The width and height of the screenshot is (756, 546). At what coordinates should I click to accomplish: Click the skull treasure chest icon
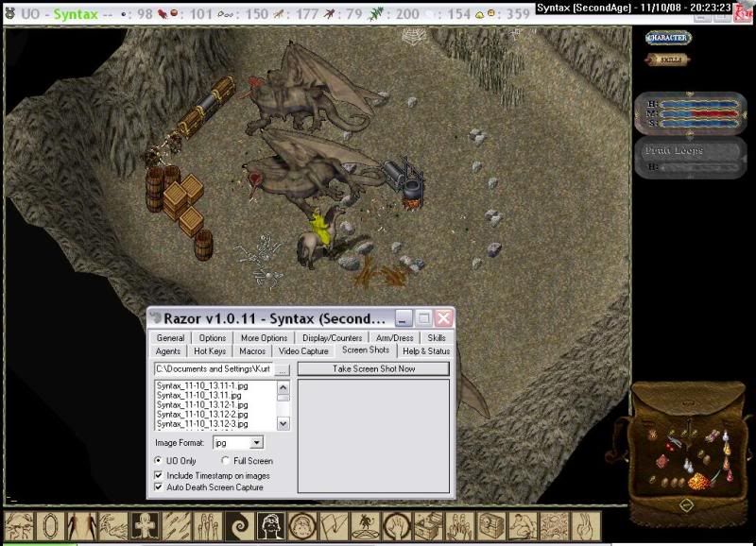[x=491, y=526]
